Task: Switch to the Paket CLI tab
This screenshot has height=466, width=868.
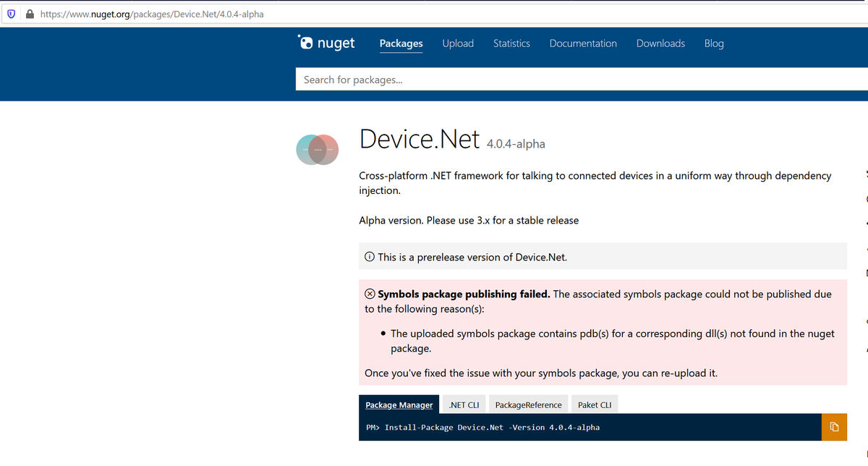Action: (595, 404)
